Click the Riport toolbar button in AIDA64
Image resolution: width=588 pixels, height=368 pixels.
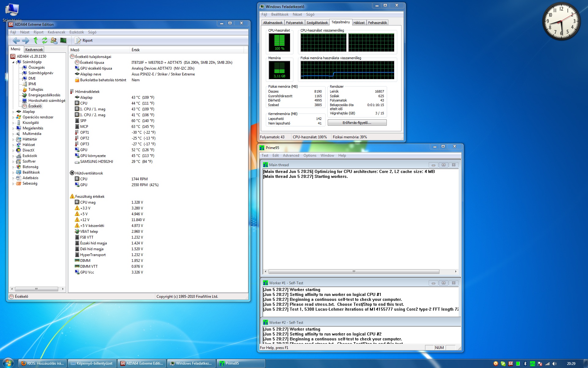click(84, 40)
